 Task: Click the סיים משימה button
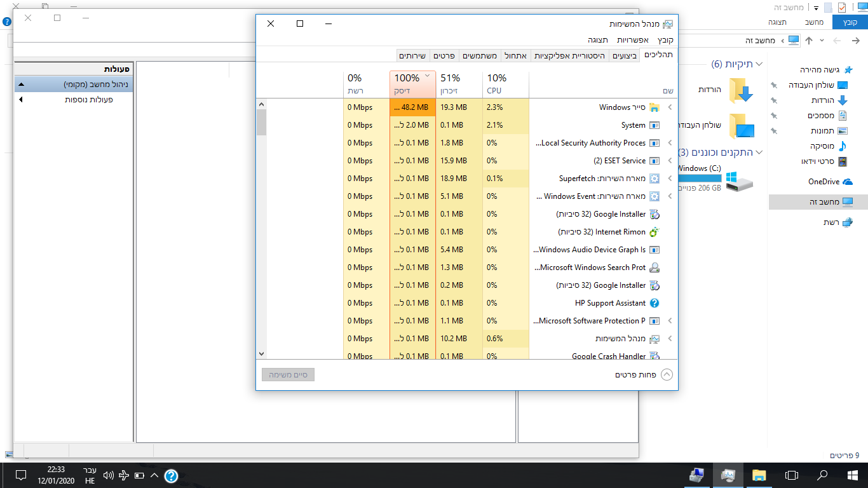(288, 375)
